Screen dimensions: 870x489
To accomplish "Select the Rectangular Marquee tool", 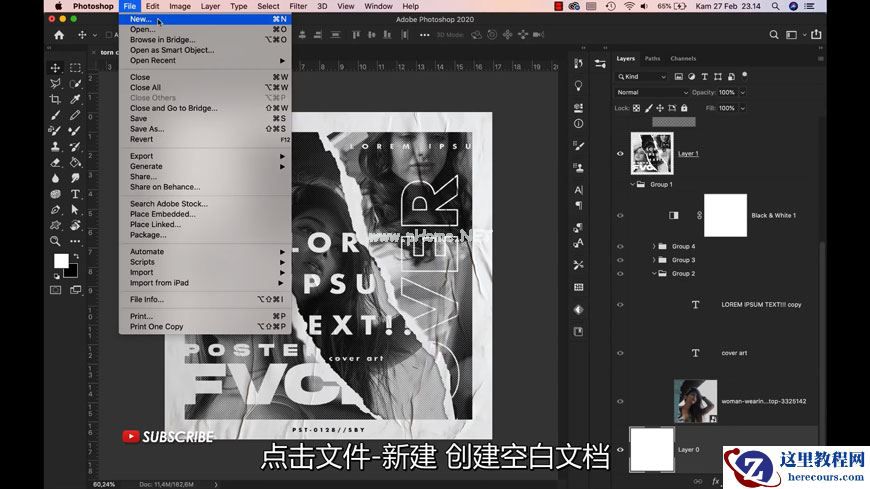I will tap(75, 68).
